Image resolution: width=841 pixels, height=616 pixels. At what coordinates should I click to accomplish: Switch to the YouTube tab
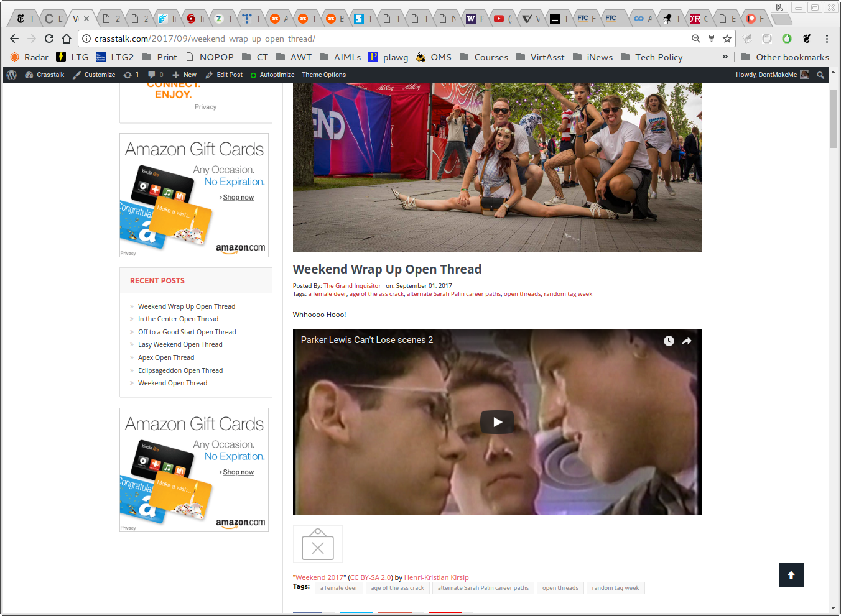coord(502,19)
